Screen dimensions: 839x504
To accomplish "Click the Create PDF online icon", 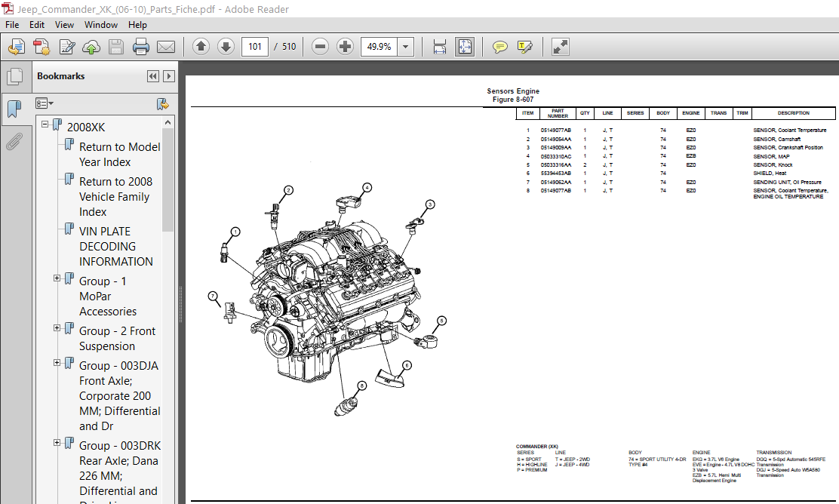I will (x=16, y=47).
